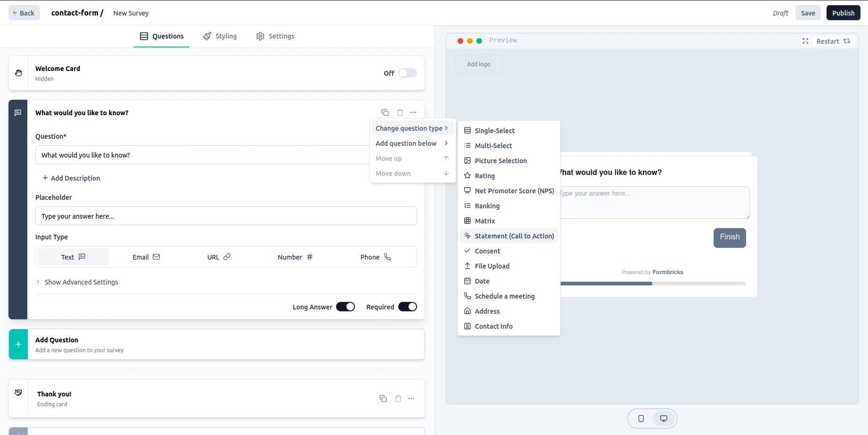The height and width of the screenshot is (435, 868).
Task: Click Add logo placeholder in preview
Action: click(x=479, y=64)
